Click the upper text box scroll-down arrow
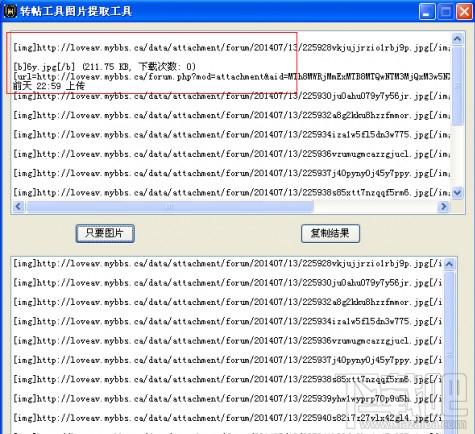 tap(457, 193)
